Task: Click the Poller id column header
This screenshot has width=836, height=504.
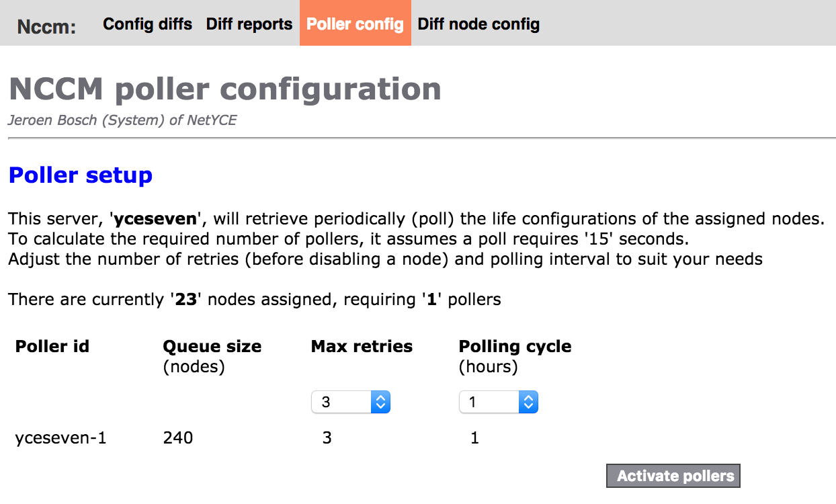Action: point(52,347)
